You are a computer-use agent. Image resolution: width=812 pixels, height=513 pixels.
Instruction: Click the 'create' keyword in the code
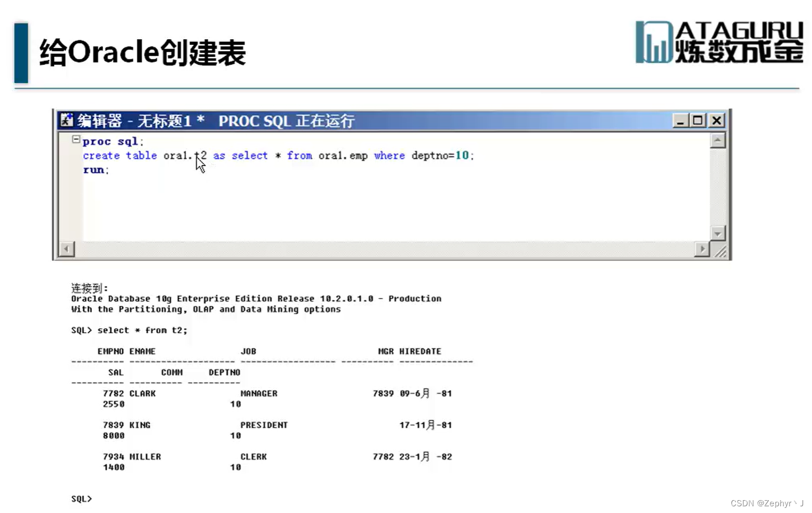pos(101,156)
